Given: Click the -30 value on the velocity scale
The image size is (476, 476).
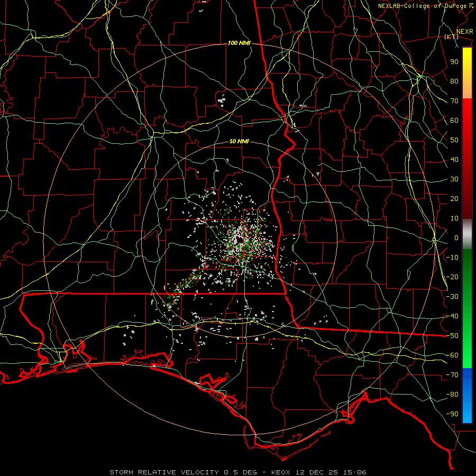Looking at the screenshot, I should coord(452,297).
